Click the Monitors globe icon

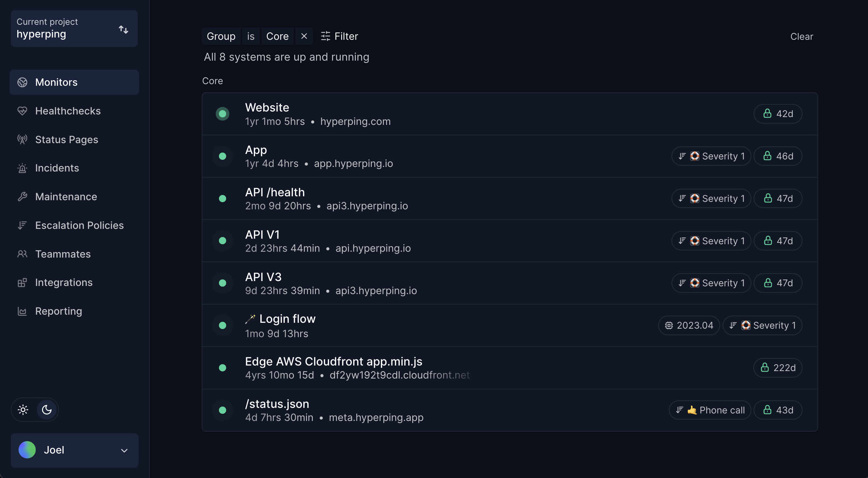(x=22, y=82)
